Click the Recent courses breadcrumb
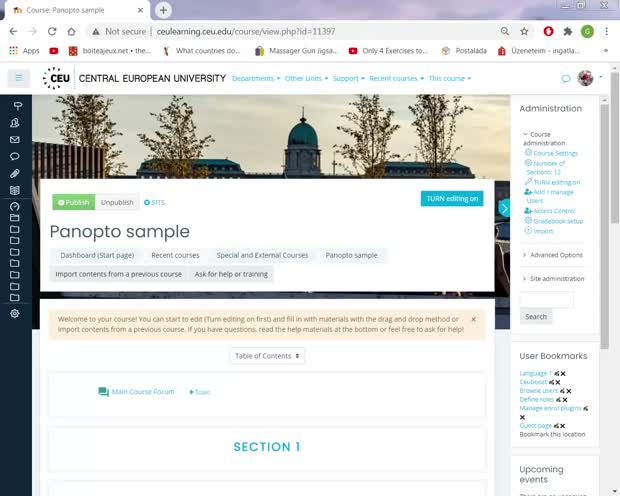 [x=175, y=255]
